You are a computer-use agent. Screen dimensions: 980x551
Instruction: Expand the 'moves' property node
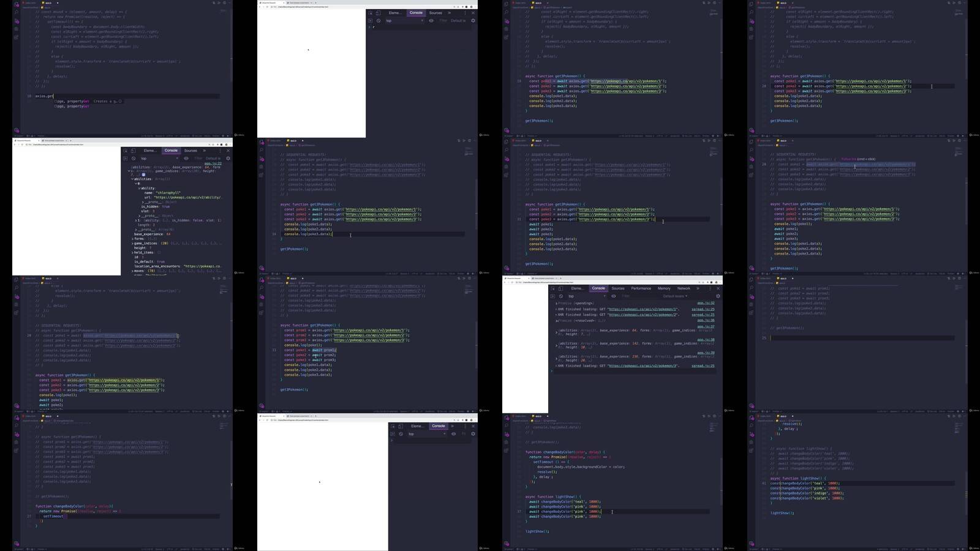(x=132, y=271)
